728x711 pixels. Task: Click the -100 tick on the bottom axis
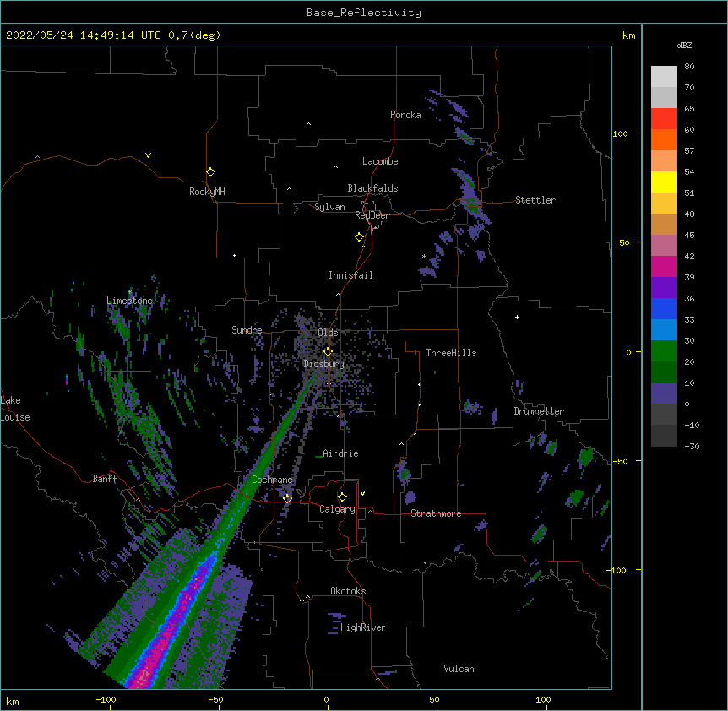(106, 699)
